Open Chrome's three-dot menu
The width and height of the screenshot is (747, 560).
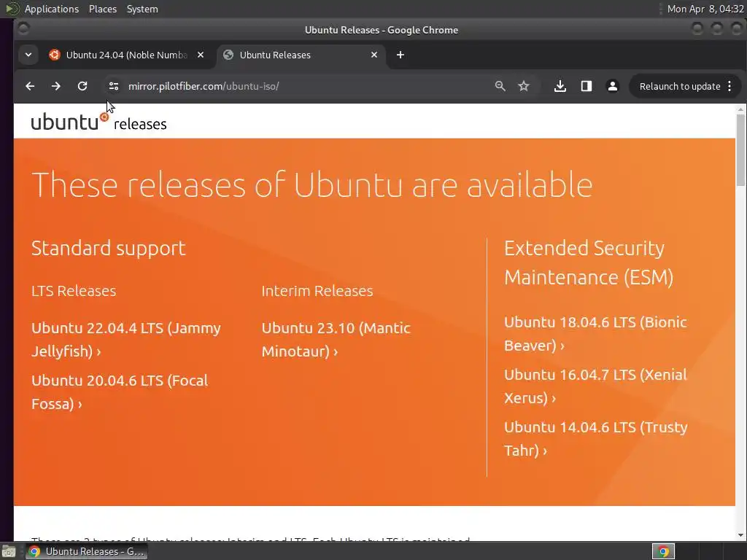coord(729,86)
